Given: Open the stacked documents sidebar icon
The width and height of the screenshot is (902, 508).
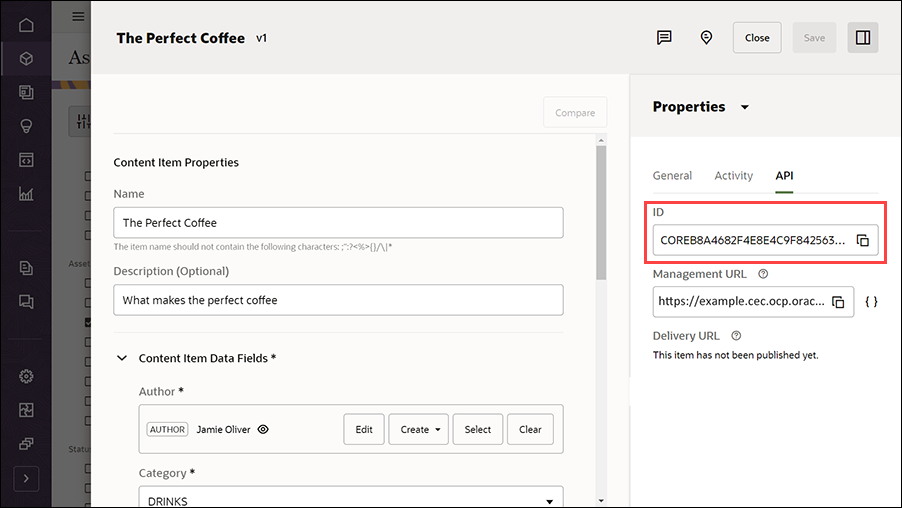Looking at the screenshot, I should tap(26, 92).
